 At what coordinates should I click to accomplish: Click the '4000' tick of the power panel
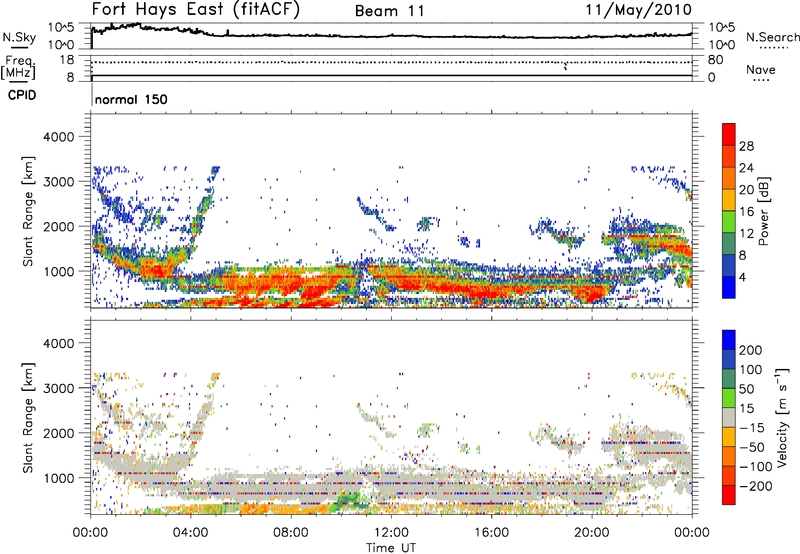click(x=58, y=137)
